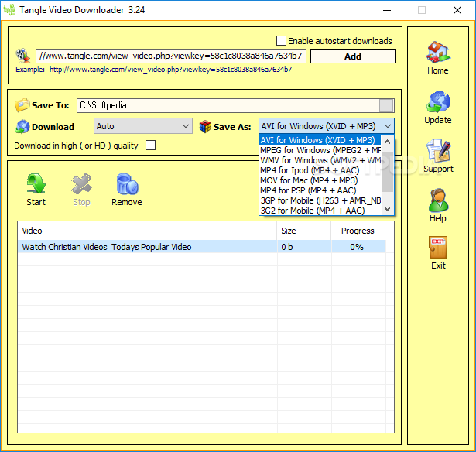The image size is (476, 452).
Task: Click the Size column header
Action: tap(304, 231)
